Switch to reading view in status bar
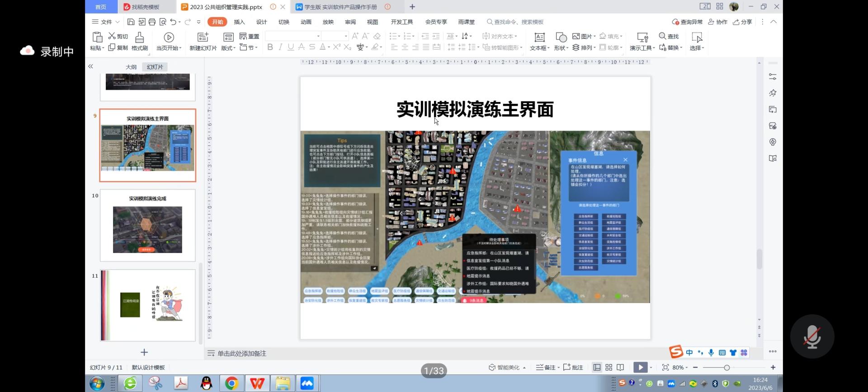The height and width of the screenshot is (392, 868). click(621, 368)
